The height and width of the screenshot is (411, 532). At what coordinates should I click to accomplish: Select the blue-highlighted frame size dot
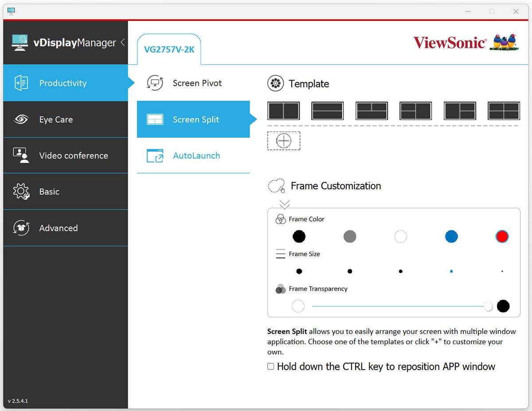(451, 271)
